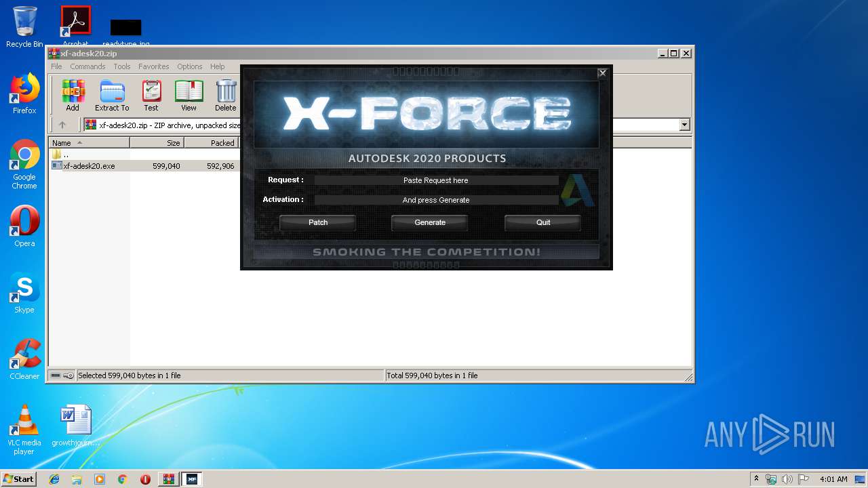This screenshot has height=488, width=868.
Task: Open the Favorites menu
Action: [x=154, y=66]
